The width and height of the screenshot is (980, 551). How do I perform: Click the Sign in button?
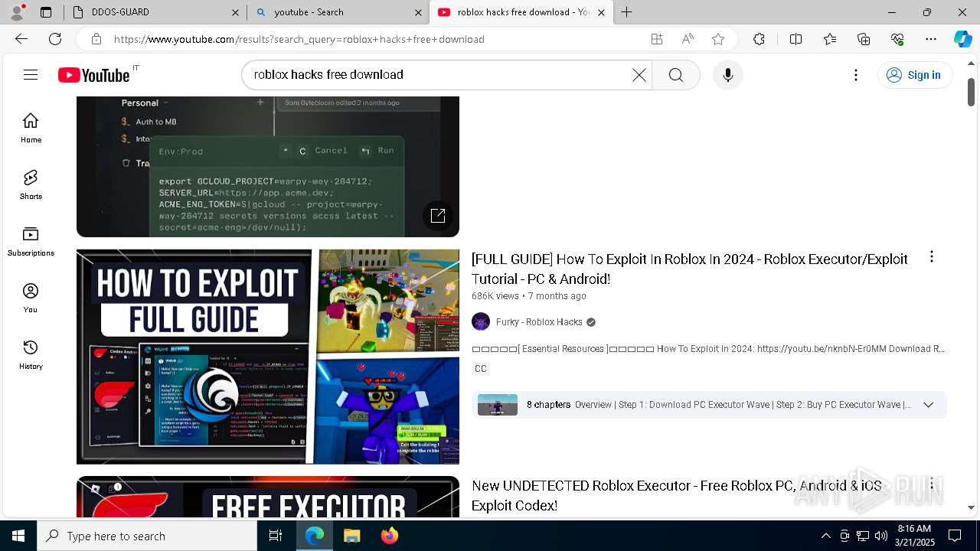pyautogui.click(x=914, y=75)
